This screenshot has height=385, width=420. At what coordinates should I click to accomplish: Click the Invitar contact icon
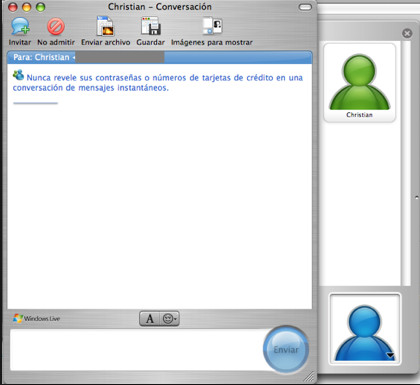(x=20, y=27)
